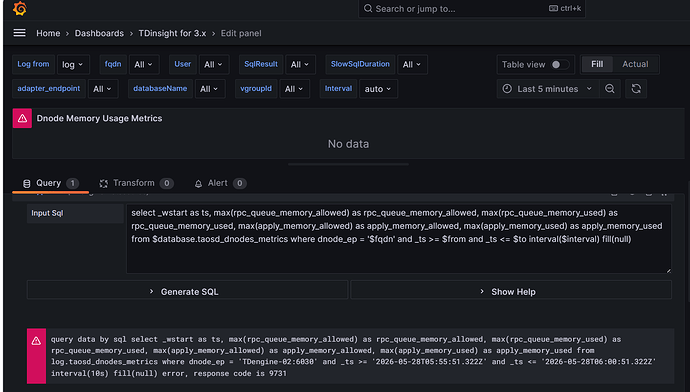Screen dimensions: 690x392
Task: Click the databaseName variable label
Action: point(160,88)
